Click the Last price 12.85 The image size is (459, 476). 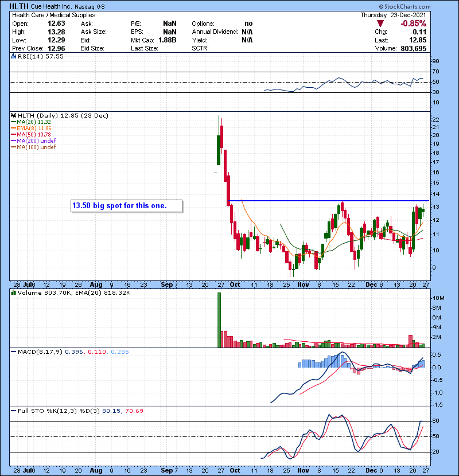pos(418,40)
